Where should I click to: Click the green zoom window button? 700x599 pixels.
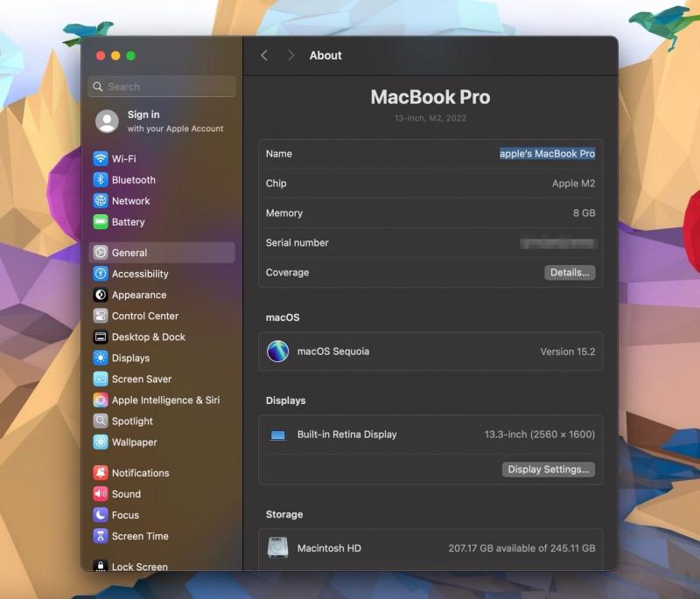click(130, 56)
